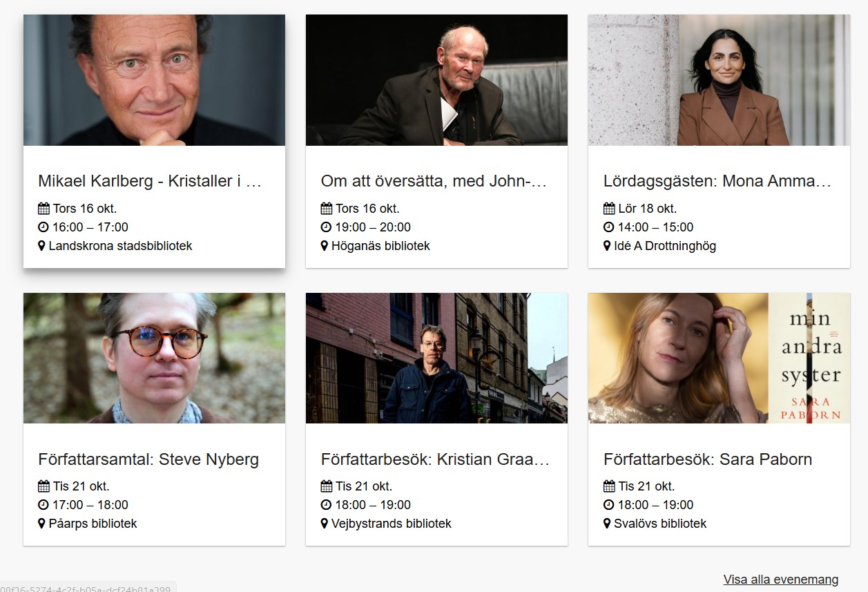The height and width of the screenshot is (592, 868).
Task: Click location pin next to Påarps bibliotek
Action: 41,524
